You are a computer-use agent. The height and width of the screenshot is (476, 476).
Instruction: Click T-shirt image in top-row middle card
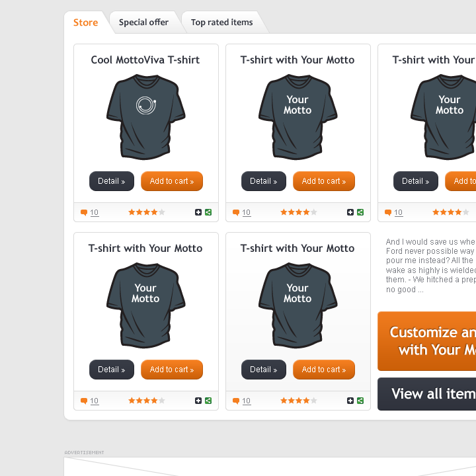coord(298,117)
